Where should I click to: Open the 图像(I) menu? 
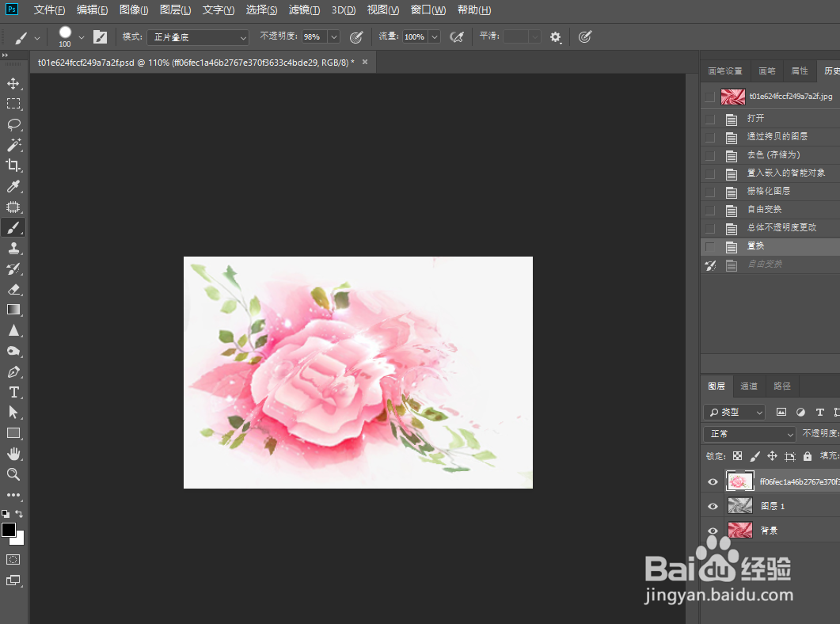(134, 10)
